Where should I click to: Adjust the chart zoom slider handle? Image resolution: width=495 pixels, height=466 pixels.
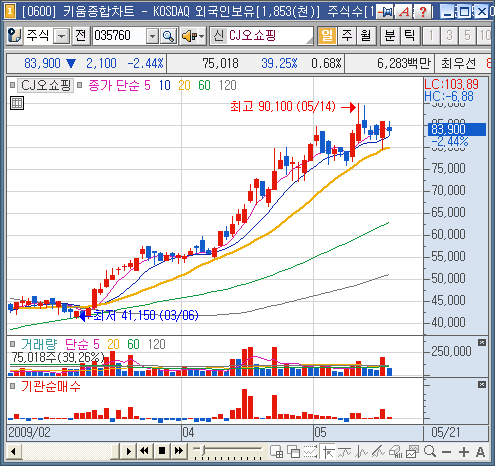tap(203, 450)
